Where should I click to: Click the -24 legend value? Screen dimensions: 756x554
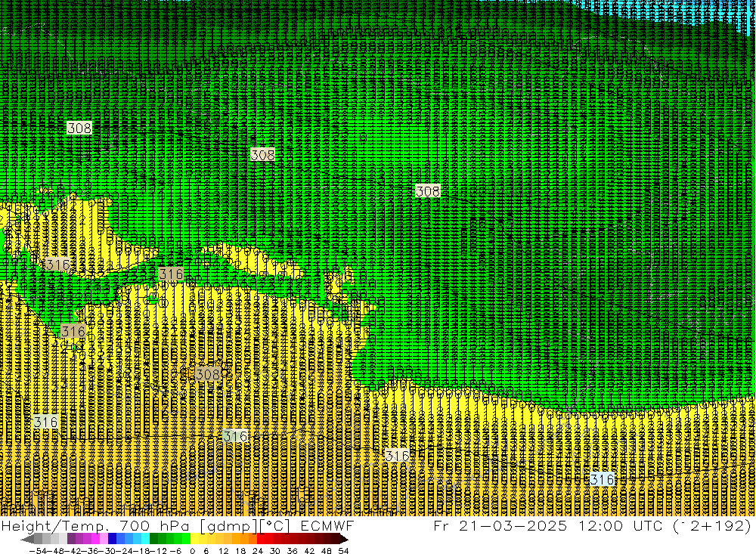(126, 551)
